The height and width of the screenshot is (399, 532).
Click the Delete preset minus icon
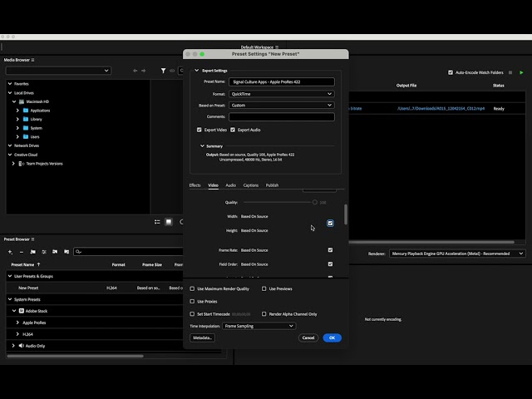(x=22, y=252)
